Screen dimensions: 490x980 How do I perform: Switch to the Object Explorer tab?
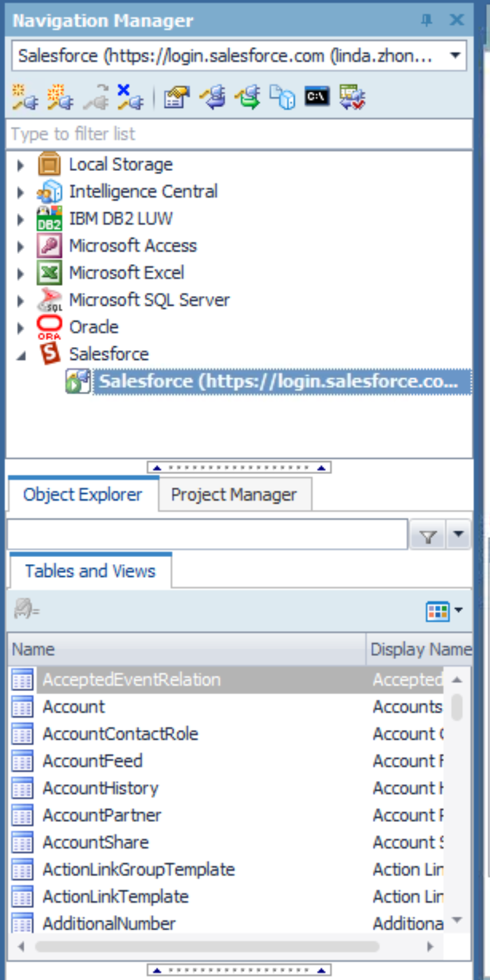coord(82,494)
